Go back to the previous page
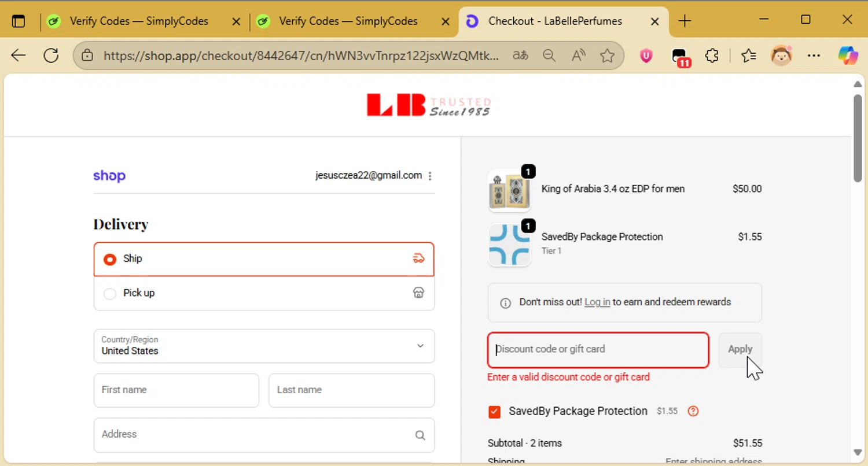Viewport: 868px width, 466px height. [19, 56]
